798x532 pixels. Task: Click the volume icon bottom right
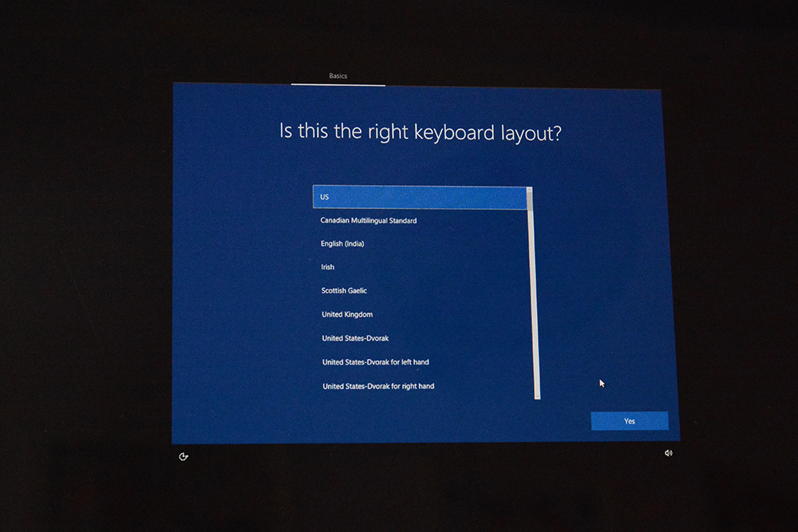pyautogui.click(x=668, y=453)
